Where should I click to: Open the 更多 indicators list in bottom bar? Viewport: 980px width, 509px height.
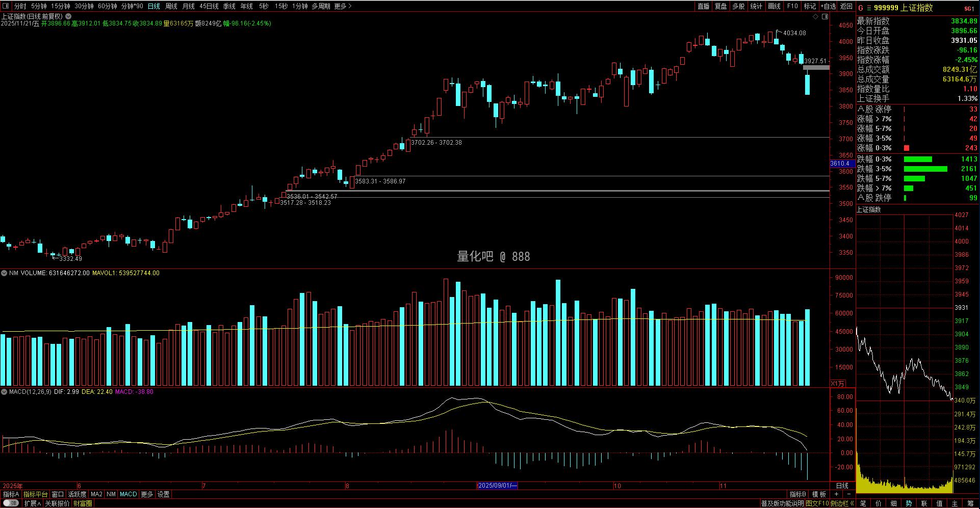click(x=147, y=494)
